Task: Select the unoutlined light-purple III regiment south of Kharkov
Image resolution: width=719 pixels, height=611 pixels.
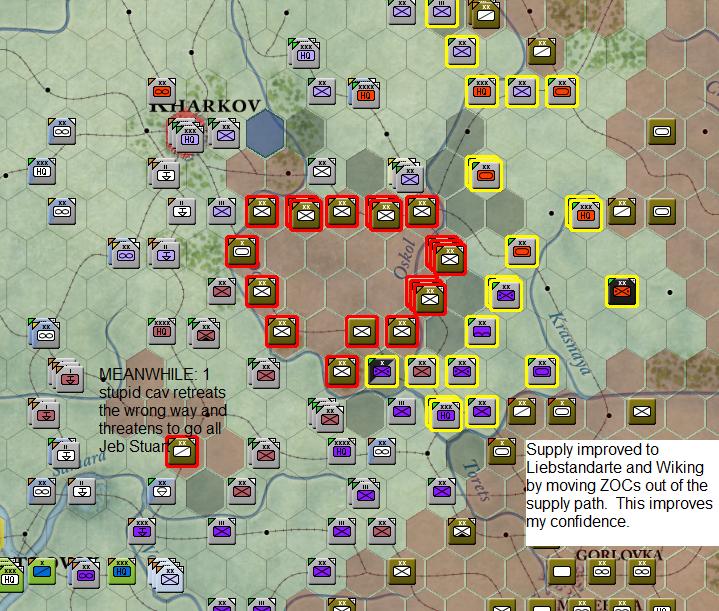Action: (x=221, y=211)
